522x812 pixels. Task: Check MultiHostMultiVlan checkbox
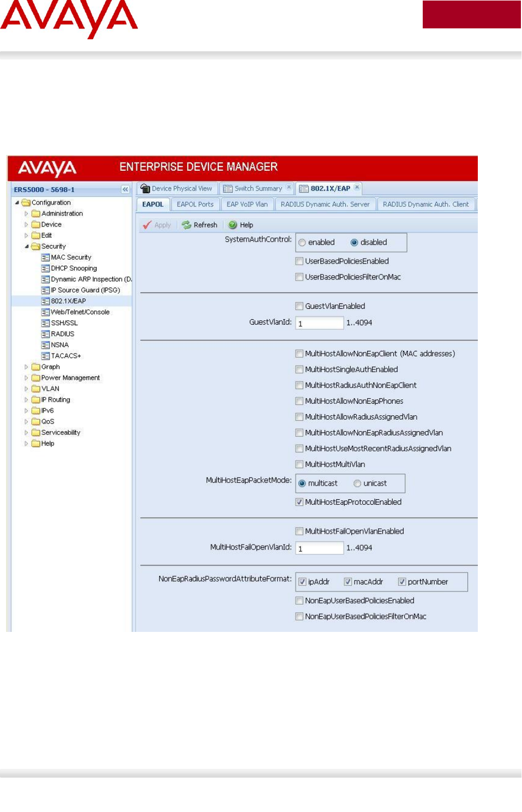pyautogui.click(x=299, y=464)
